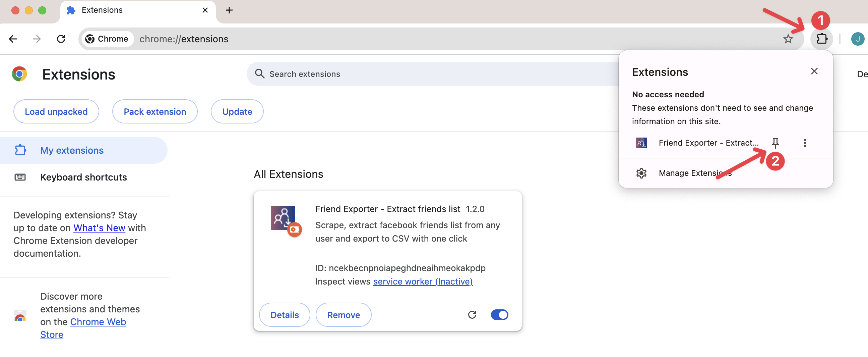Open a new browser tab
Viewport: 868px width, 357px height.
pos(229,10)
